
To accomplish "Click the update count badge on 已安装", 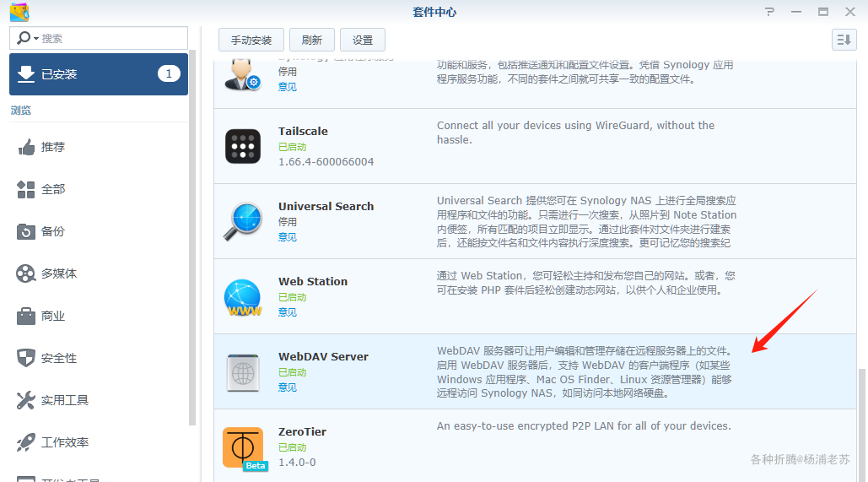I will pos(169,73).
